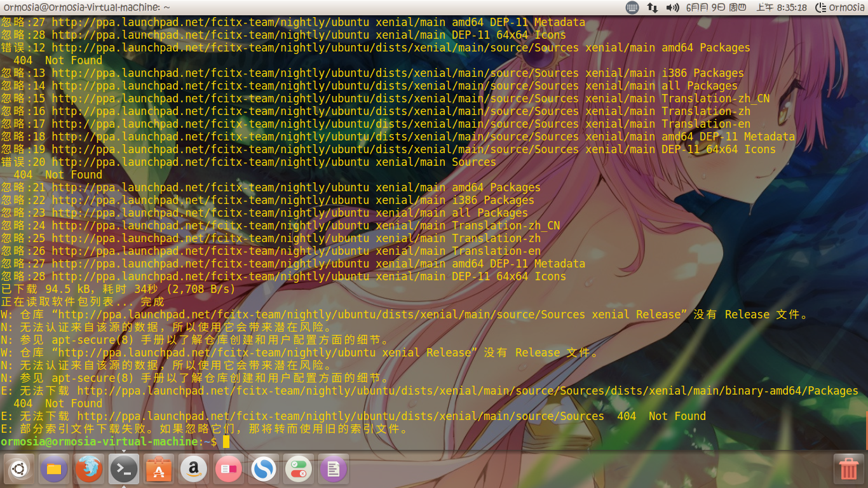This screenshot has width=868, height=488.
Task: Open the pink round dock icon
Action: pos(229,470)
